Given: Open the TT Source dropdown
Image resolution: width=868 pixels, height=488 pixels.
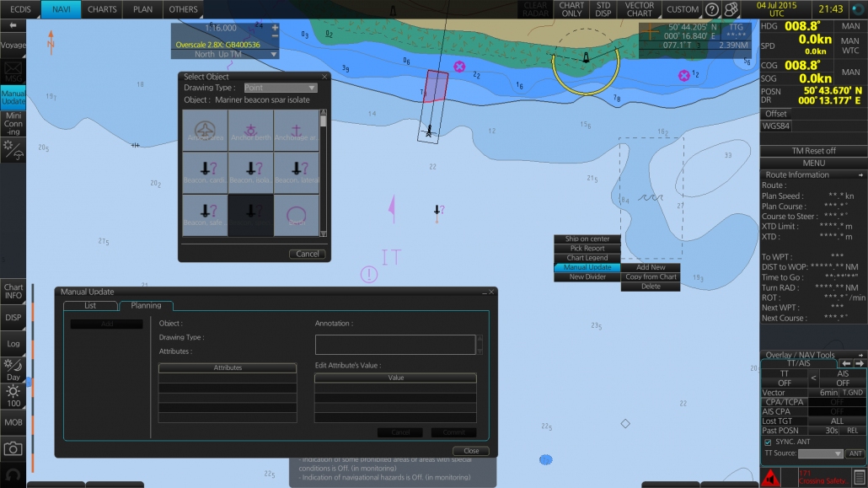Looking at the screenshot, I should tap(820, 453).
